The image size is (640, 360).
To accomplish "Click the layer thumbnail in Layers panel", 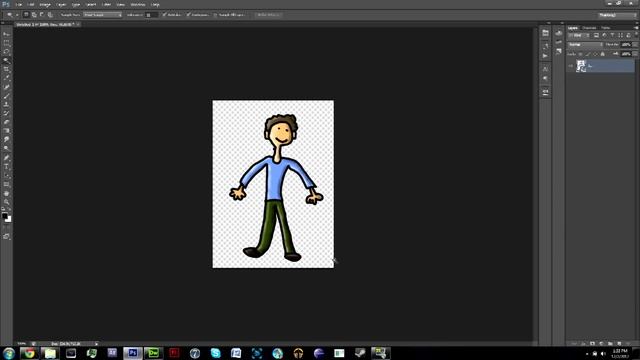I will click(x=581, y=66).
